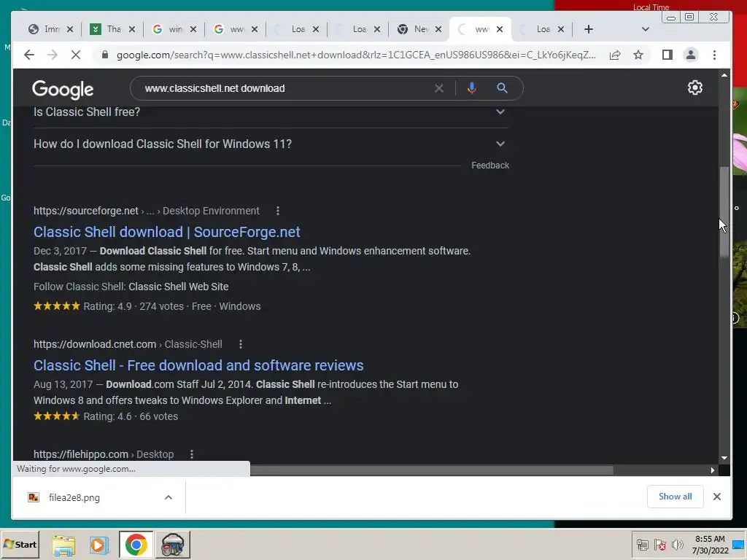Click the horizontal scrollbar thumb
The width and height of the screenshot is (747, 560).
(x=432, y=470)
